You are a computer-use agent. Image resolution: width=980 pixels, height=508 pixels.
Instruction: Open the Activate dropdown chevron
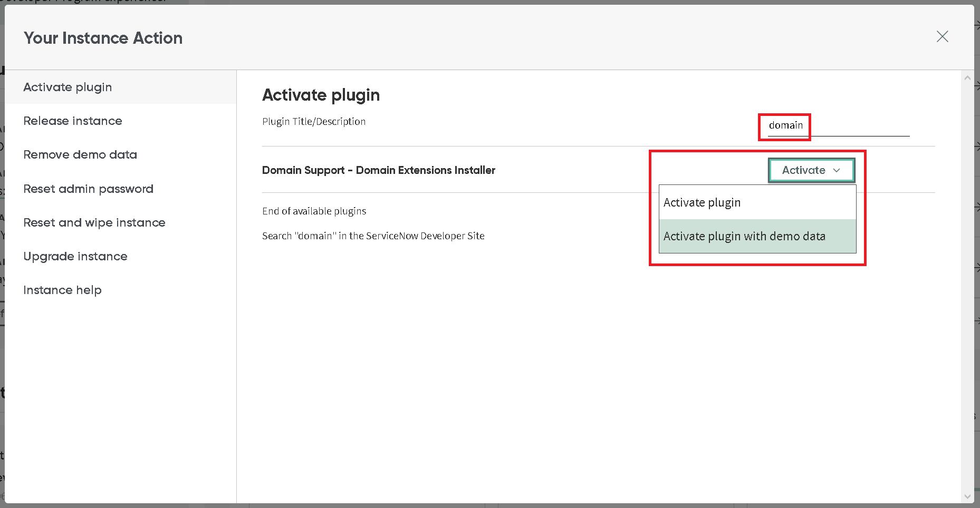(x=837, y=170)
